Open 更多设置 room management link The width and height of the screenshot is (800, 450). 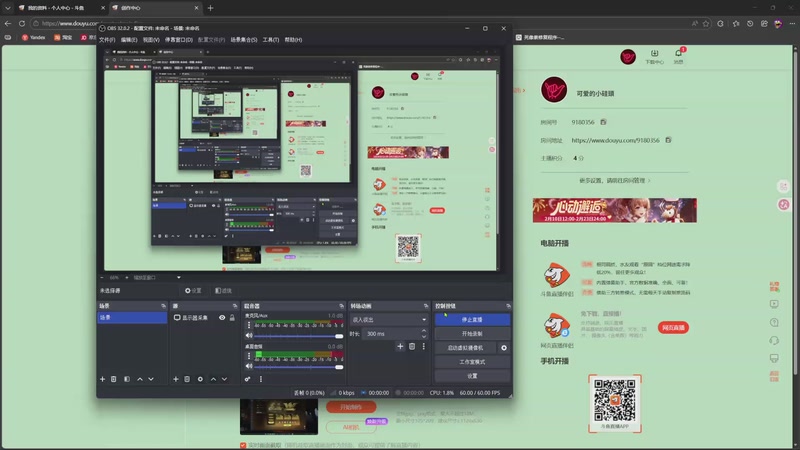pyautogui.click(x=615, y=181)
